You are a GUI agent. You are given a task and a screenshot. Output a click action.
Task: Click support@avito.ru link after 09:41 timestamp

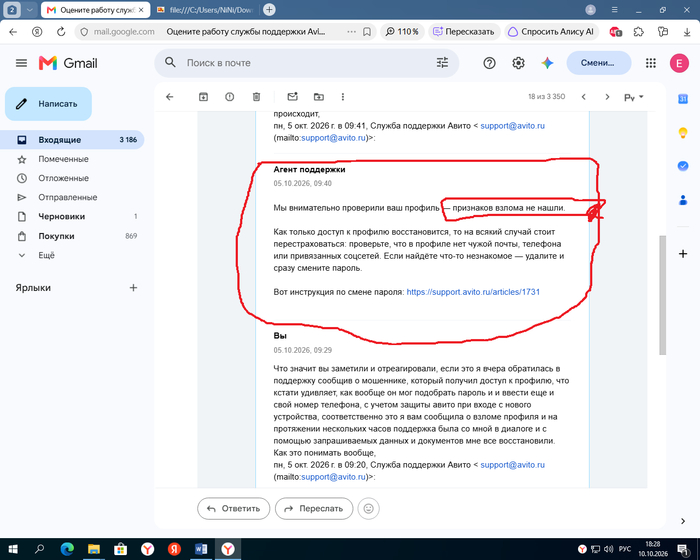(512, 126)
